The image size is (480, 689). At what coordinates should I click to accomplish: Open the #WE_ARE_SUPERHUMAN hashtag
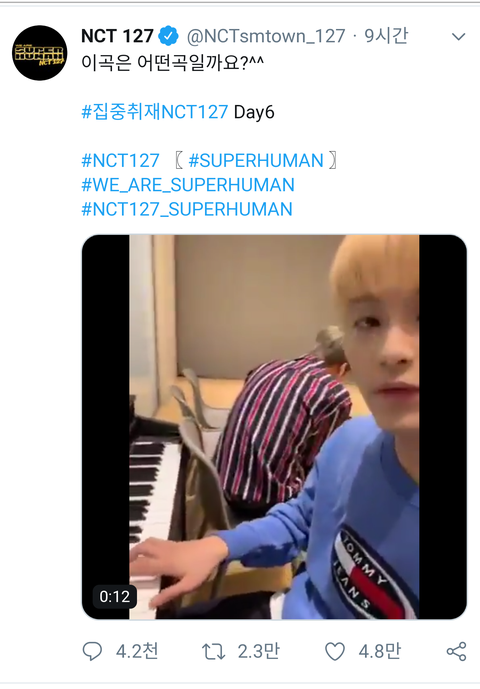point(188,185)
